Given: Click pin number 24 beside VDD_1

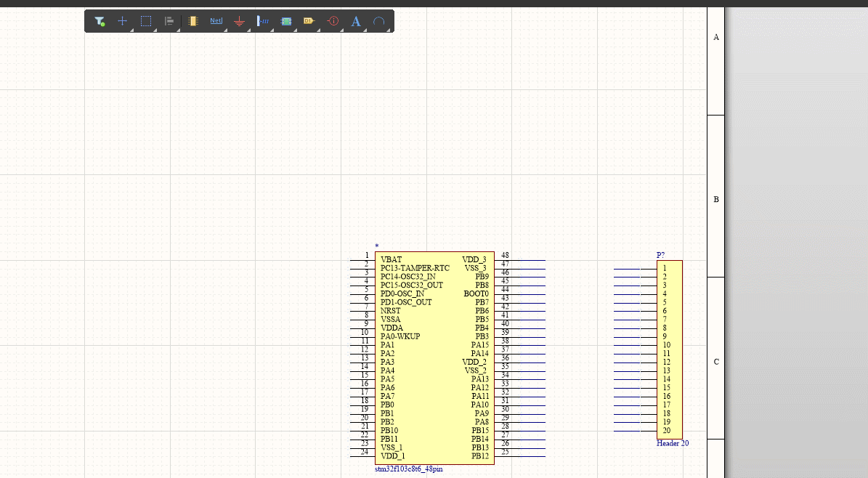Looking at the screenshot, I should [x=364, y=452].
